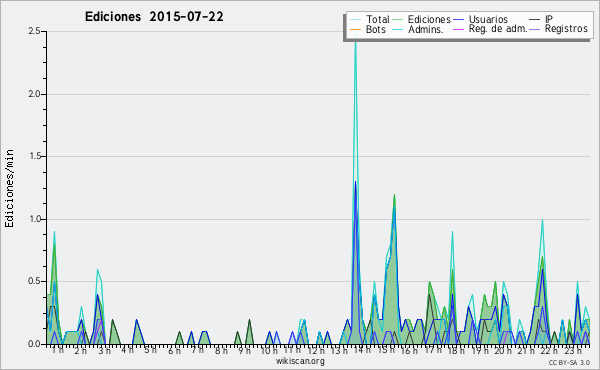Screen dimensions: 600x370
Task: Click the '9 h' x-axis label
Action: click(245, 350)
